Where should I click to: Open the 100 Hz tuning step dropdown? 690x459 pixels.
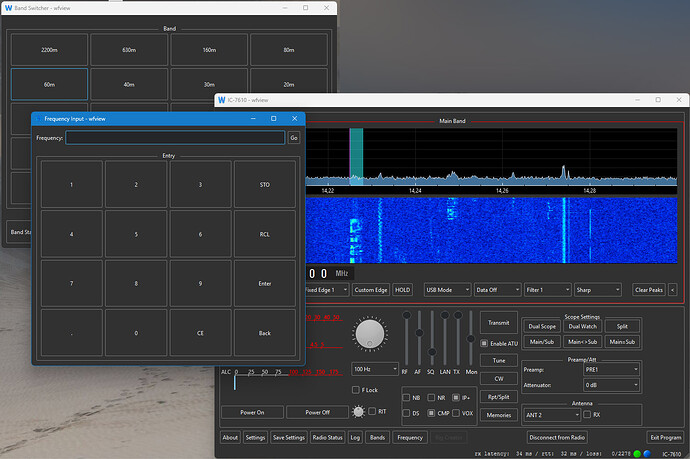pos(375,369)
